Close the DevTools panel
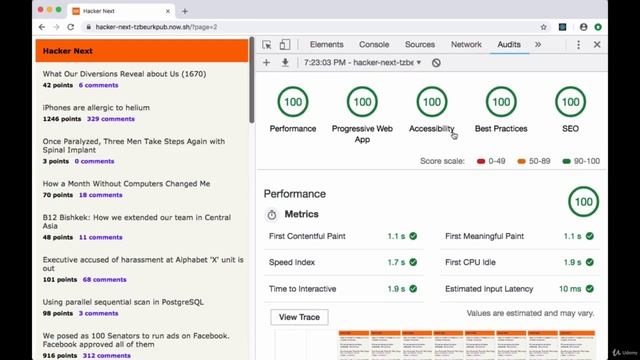This screenshot has height=360, width=640. click(597, 44)
